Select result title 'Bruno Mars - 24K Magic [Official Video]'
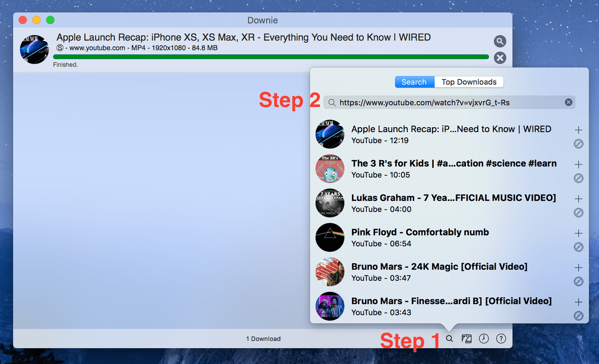Screen dimensions: 599x364 tap(439, 266)
